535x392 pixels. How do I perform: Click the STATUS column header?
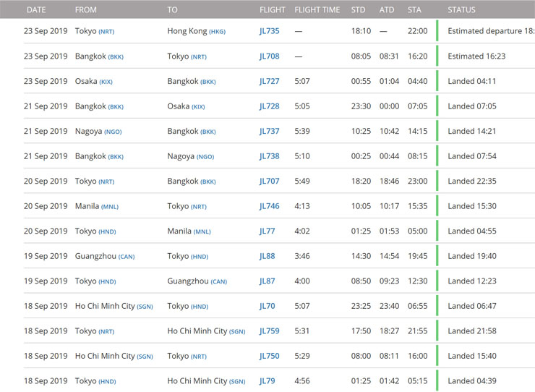click(x=461, y=10)
